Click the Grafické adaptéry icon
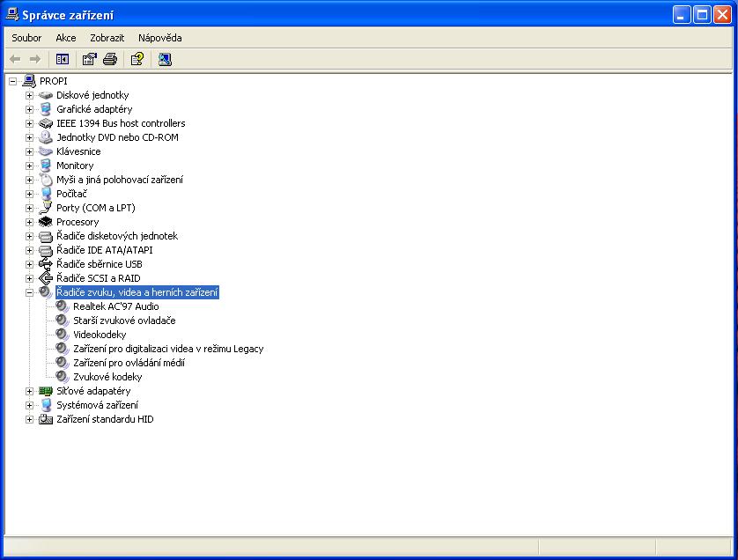This screenshot has width=738, height=560. point(46,109)
